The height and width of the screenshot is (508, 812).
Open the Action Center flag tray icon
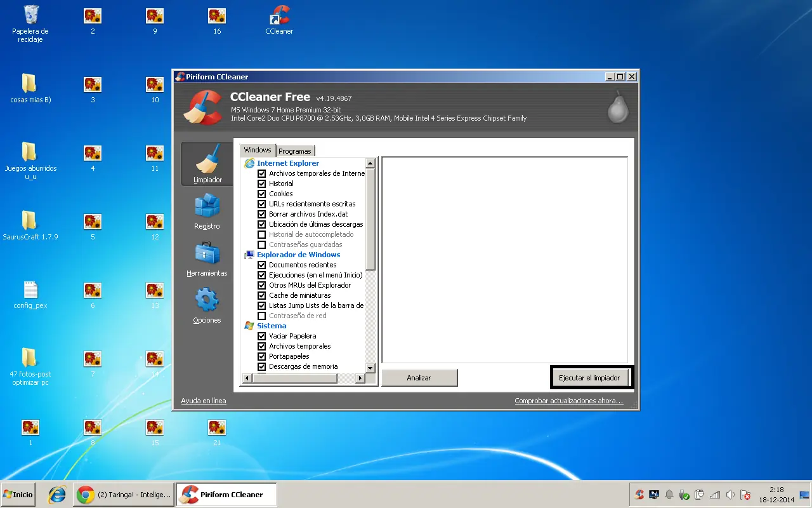click(745, 495)
